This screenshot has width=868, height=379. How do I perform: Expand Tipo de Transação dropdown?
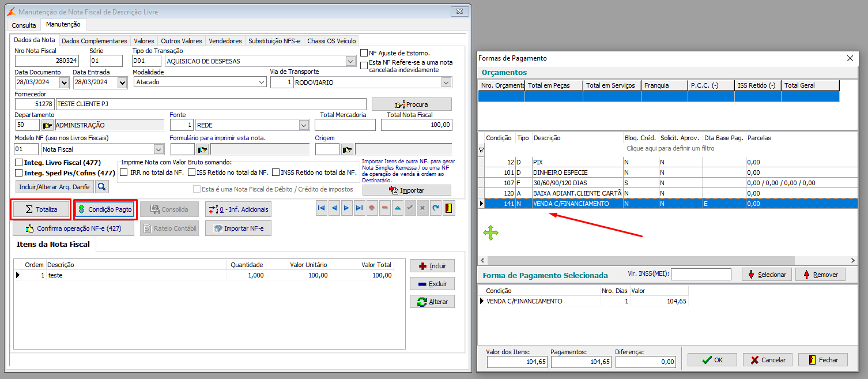[350, 61]
